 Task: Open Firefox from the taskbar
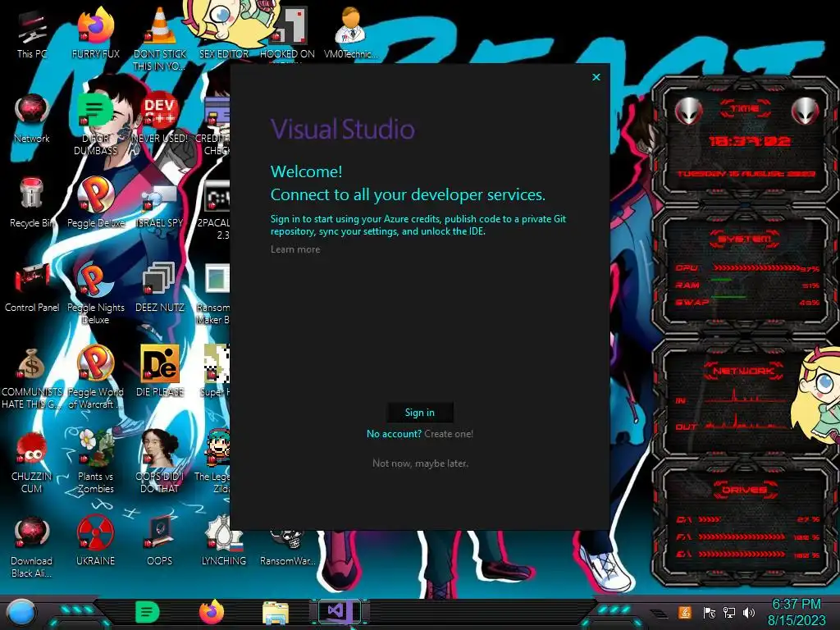tap(212, 612)
